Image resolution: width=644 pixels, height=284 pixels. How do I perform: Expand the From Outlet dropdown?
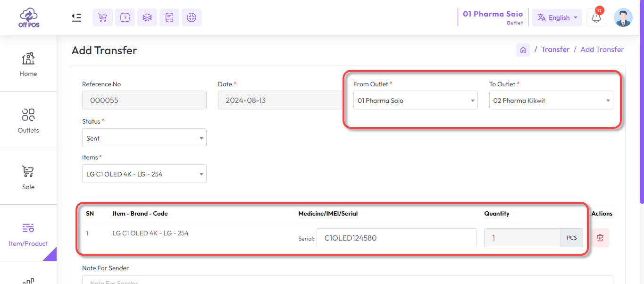[416, 100]
